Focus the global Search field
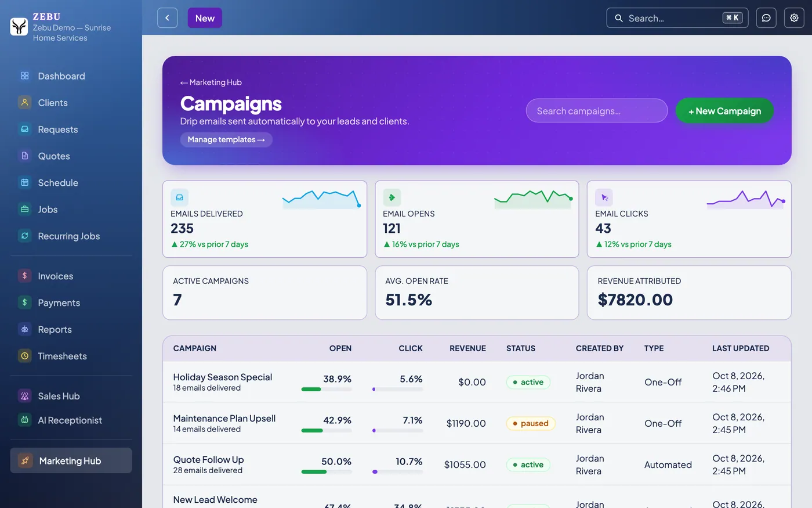This screenshot has width=812, height=508. pos(677,18)
